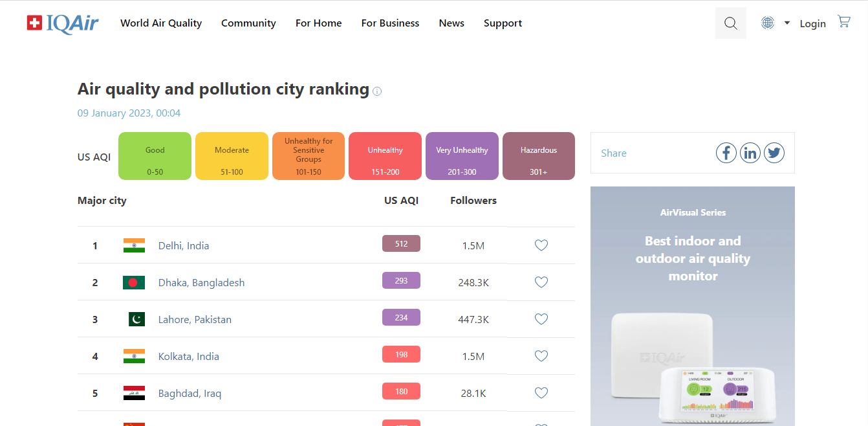Screen dimensions: 868x426
Task: Click Dhaka followers count 248.3K
Action: coord(473,283)
